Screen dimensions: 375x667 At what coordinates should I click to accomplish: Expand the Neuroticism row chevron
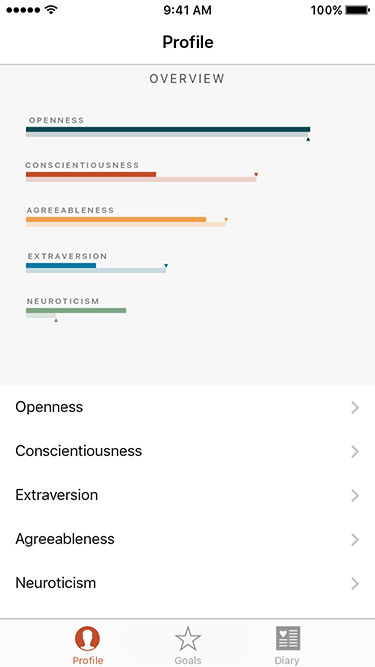[x=355, y=584]
